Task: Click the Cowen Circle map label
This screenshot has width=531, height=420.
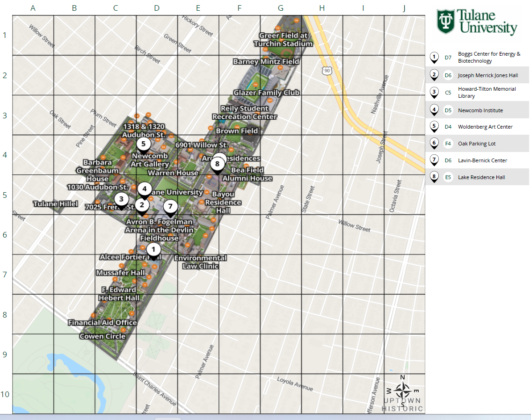Action: 102,336
